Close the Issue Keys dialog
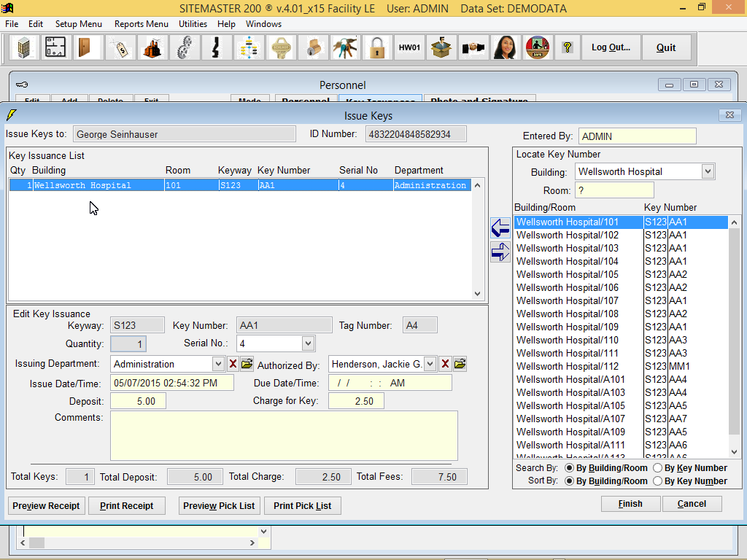The height and width of the screenshot is (560, 747). [729, 114]
